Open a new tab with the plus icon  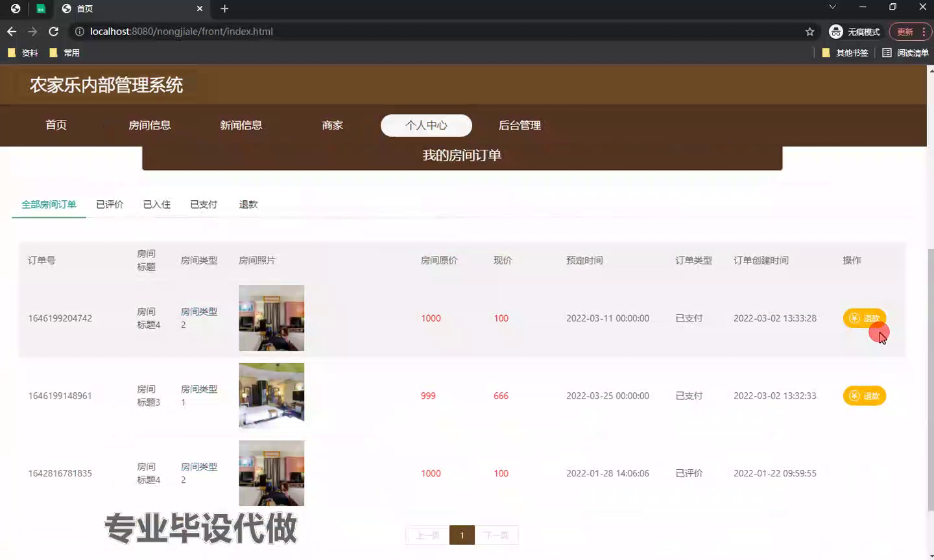pos(224,8)
